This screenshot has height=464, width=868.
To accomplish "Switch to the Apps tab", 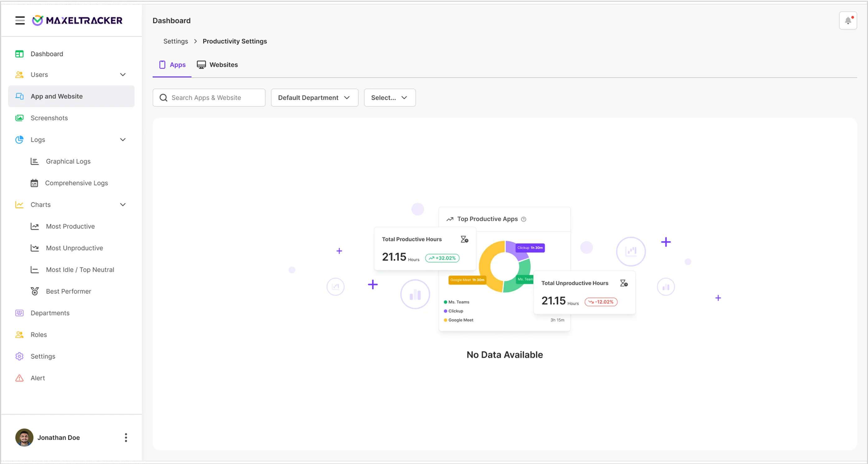I will pyautogui.click(x=172, y=65).
